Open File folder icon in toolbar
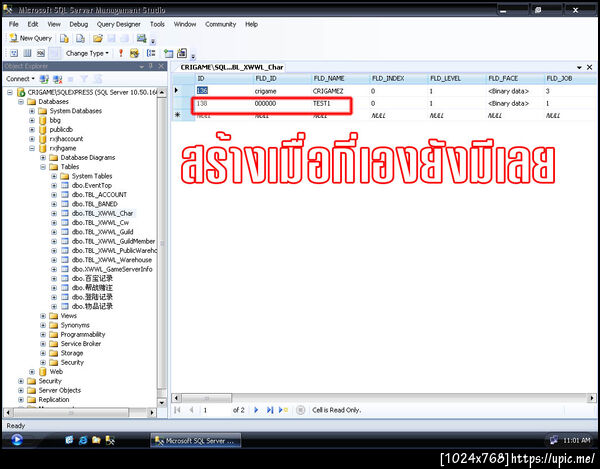This screenshot has height=469, width=600. tap(98, 38)
